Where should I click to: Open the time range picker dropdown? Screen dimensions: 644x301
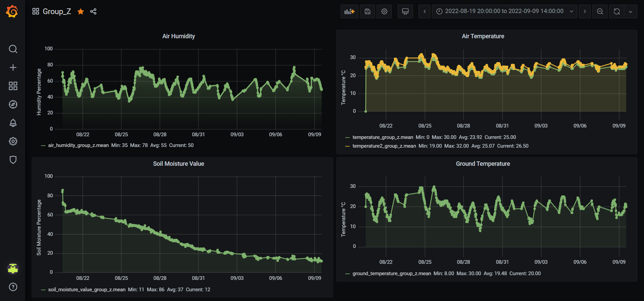coord(504,11)
